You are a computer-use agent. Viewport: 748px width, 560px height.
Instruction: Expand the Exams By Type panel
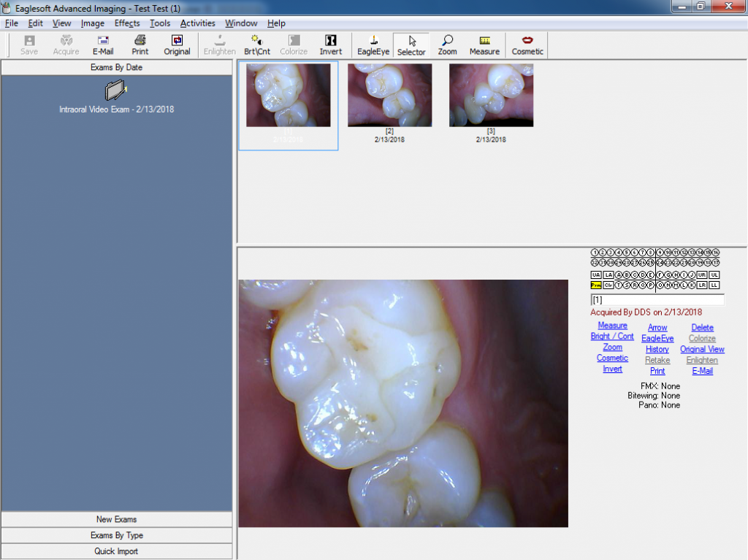pyautogui.click(x=117, y=535)
